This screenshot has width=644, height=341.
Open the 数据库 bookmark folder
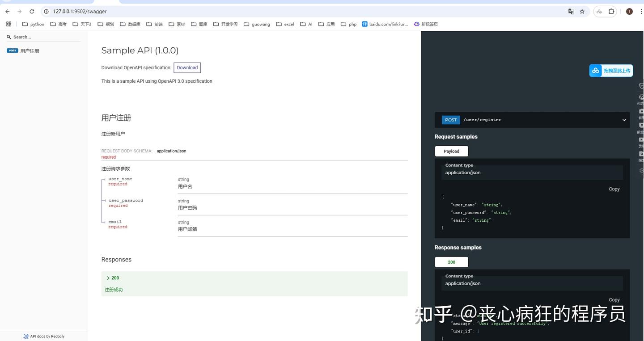(x=130, y=24)
